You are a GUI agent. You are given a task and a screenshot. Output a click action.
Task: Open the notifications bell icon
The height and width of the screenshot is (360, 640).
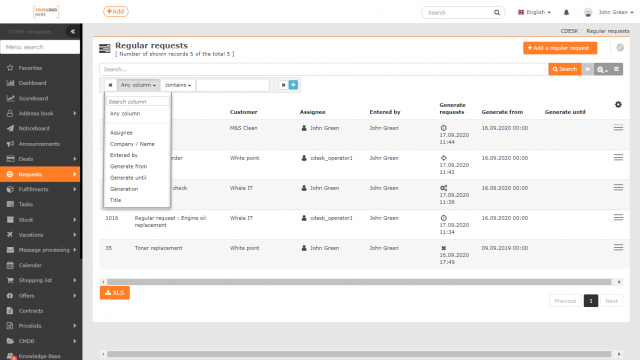click(566, 12)
